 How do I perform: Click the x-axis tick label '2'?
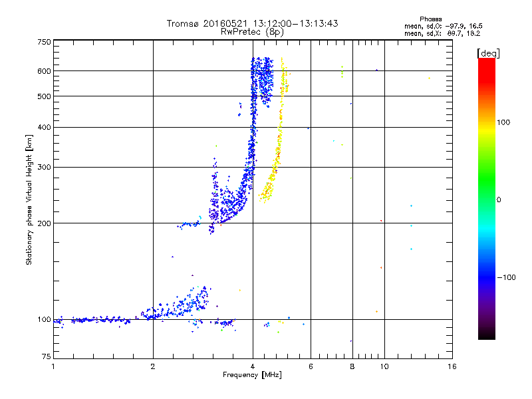[153, 366]
